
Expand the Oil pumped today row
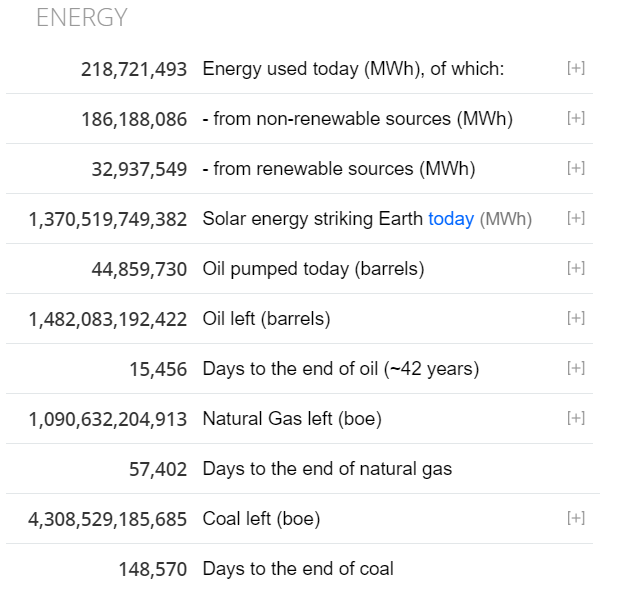click(x=576, y=268)
